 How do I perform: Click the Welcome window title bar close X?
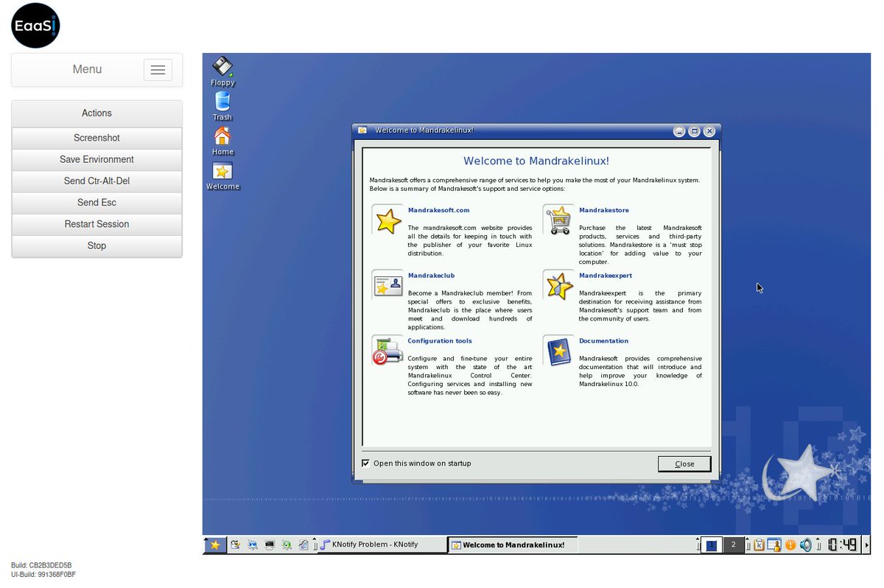709,131
